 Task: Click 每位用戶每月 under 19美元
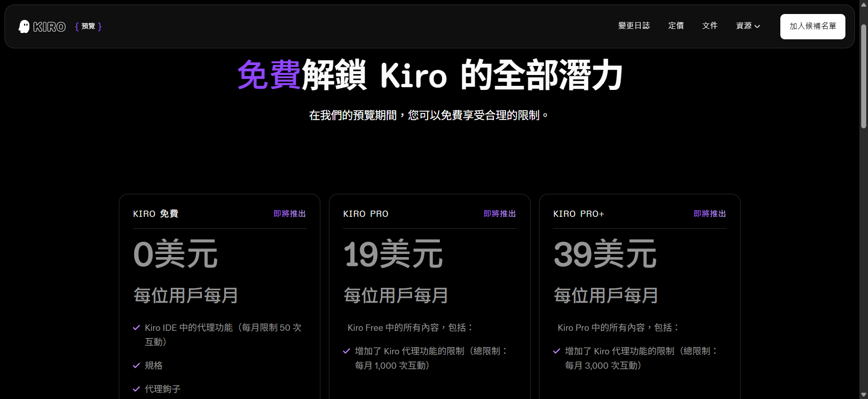tap(396, 296)
